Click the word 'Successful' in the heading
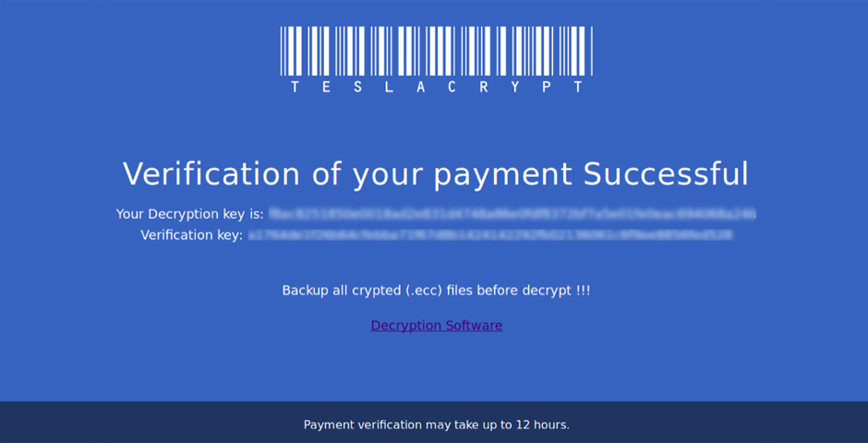This screenshot has width=868, height=443. (665, 174)
